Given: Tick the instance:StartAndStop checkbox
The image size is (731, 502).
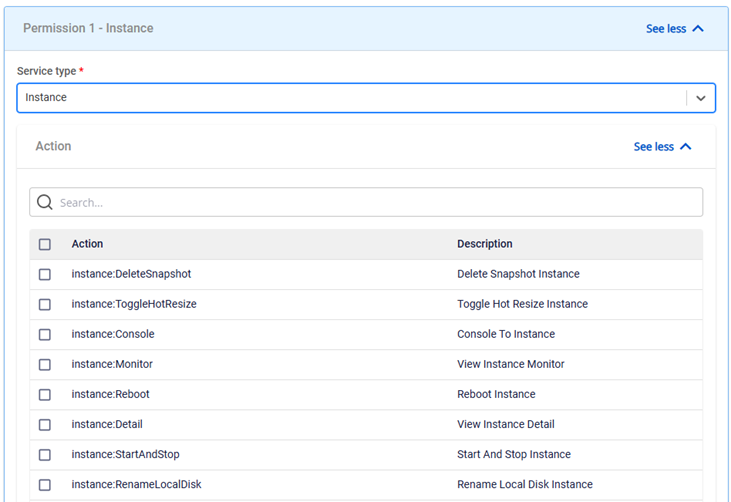Looking at the screenshot, I should click(x=45, y=454).
